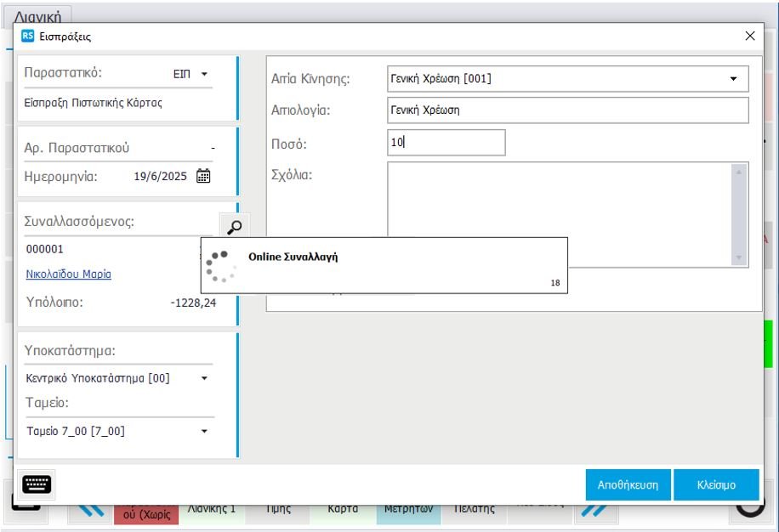Viewport: 779px width, 532px height.
Task: Open the on-screen keyboard
Action: tap(36, 484)
